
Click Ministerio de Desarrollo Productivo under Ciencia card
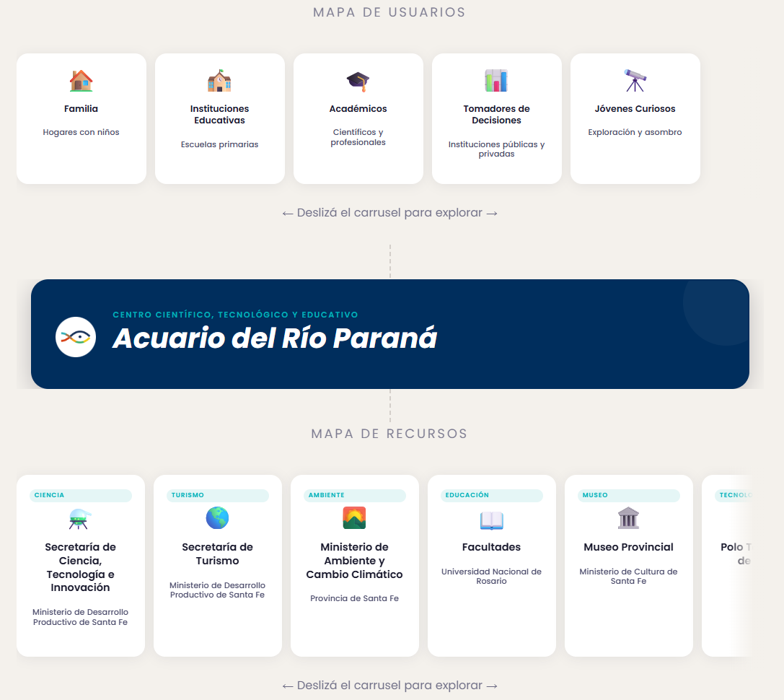81,617
